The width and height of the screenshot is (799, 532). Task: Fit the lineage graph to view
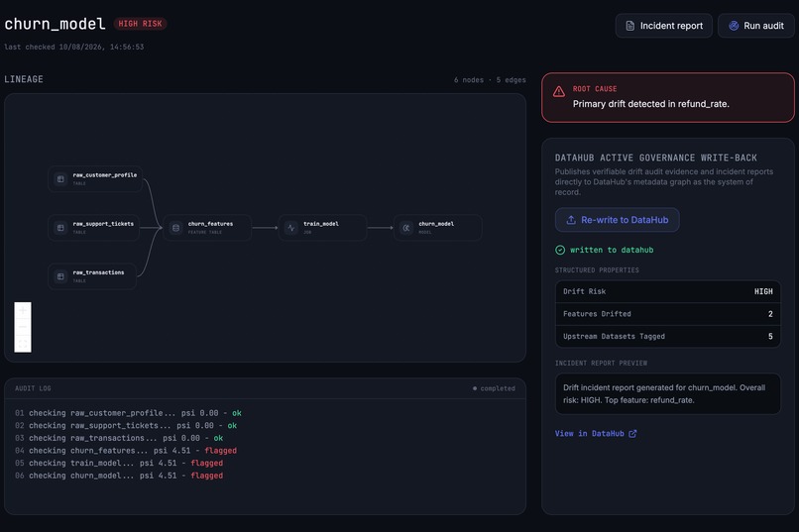click(x=23, y=344)
